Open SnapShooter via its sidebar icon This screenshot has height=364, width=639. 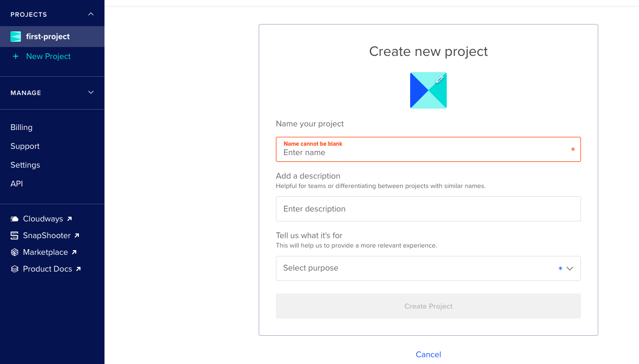(14, 235)
